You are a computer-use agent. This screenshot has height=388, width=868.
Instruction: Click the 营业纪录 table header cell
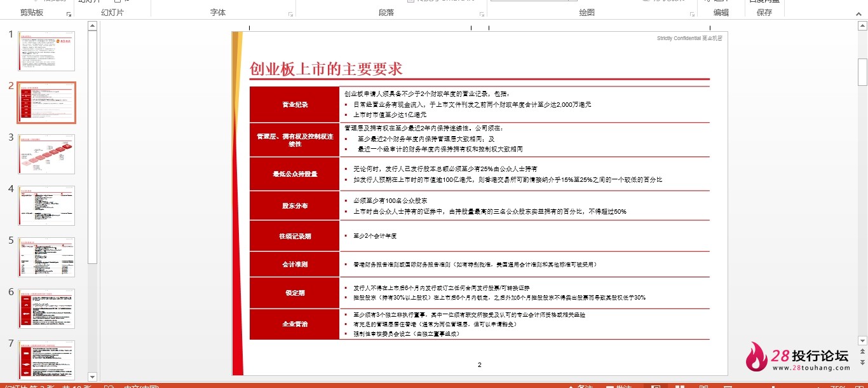[295, 104]
